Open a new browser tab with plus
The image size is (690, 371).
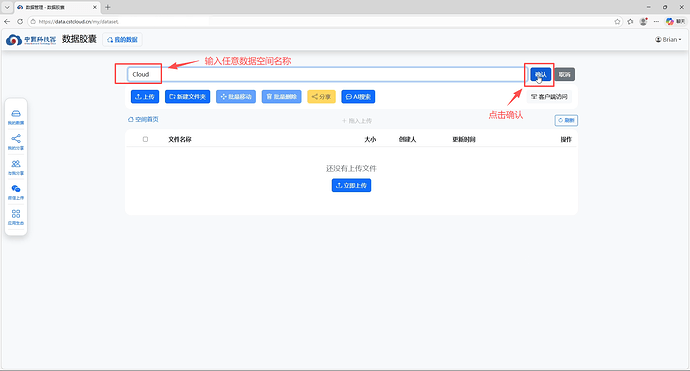(x=107, y=7)
